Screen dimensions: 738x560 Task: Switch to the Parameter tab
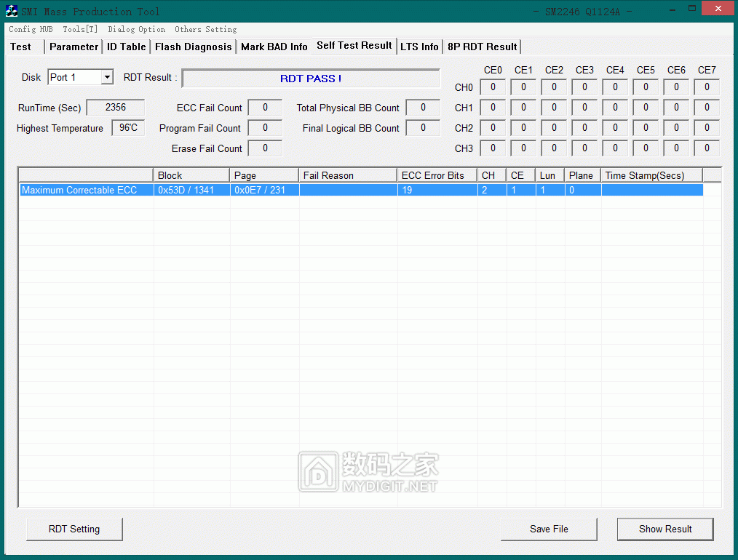74,47
